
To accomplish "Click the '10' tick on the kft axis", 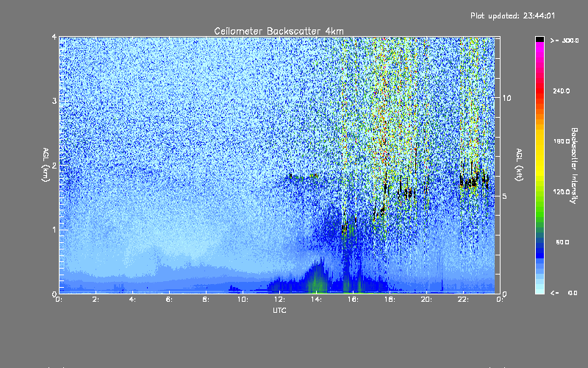I will [x=506, y=98].
